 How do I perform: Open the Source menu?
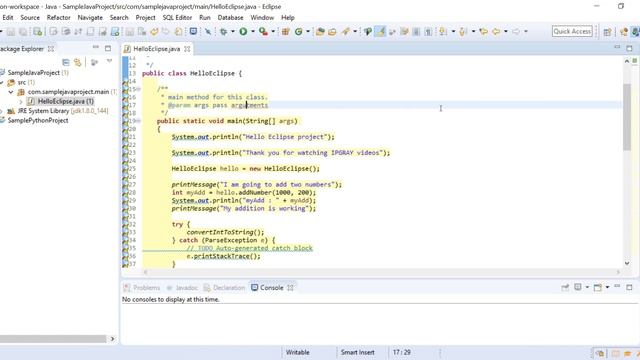30,18
